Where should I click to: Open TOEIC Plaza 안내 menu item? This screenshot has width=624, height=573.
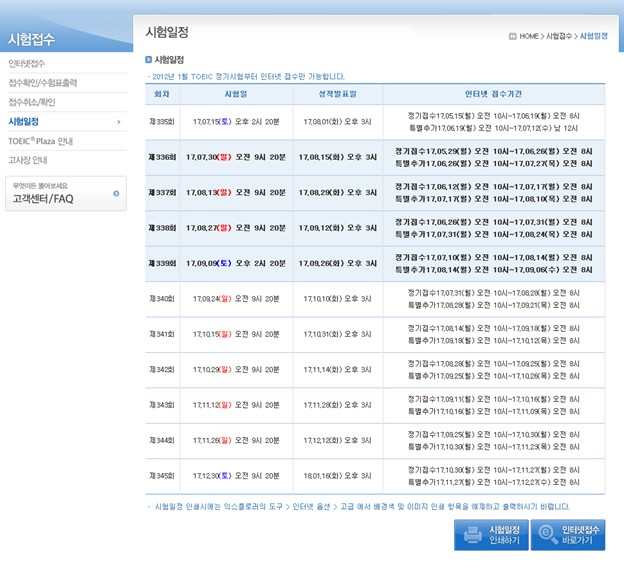pos(40,141)
